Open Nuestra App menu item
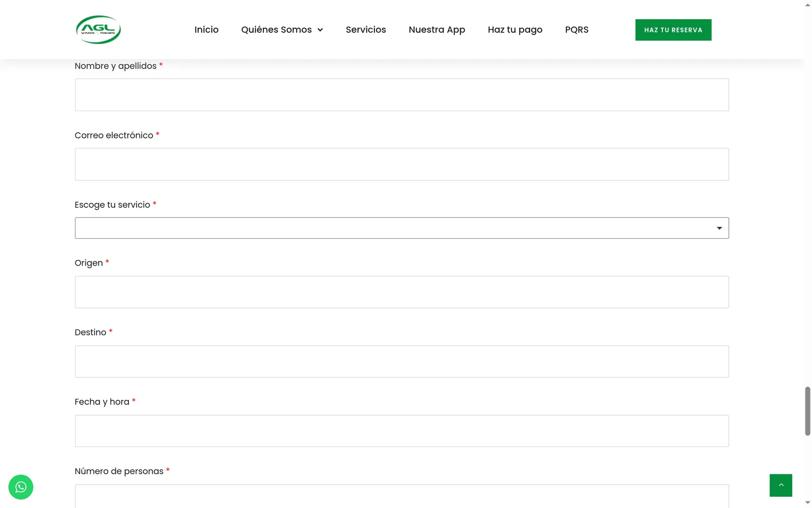812x508 pixels. click(x=437, y=29)
